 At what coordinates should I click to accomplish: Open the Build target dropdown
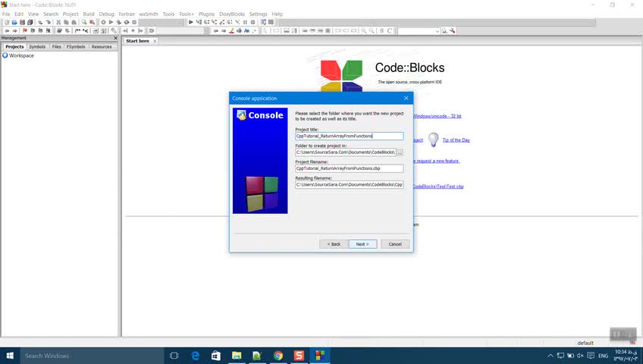coord(162,22)
